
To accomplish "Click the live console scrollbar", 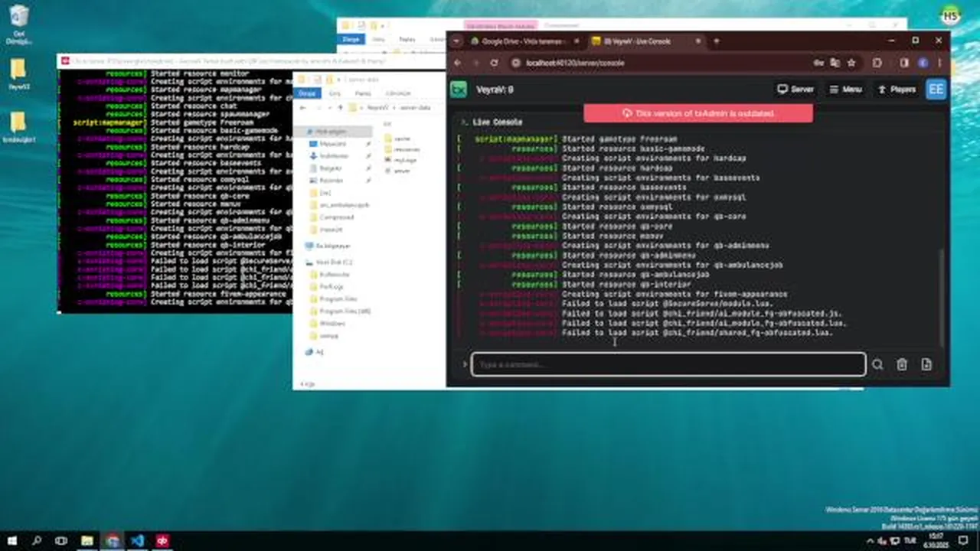I will 942,298.
